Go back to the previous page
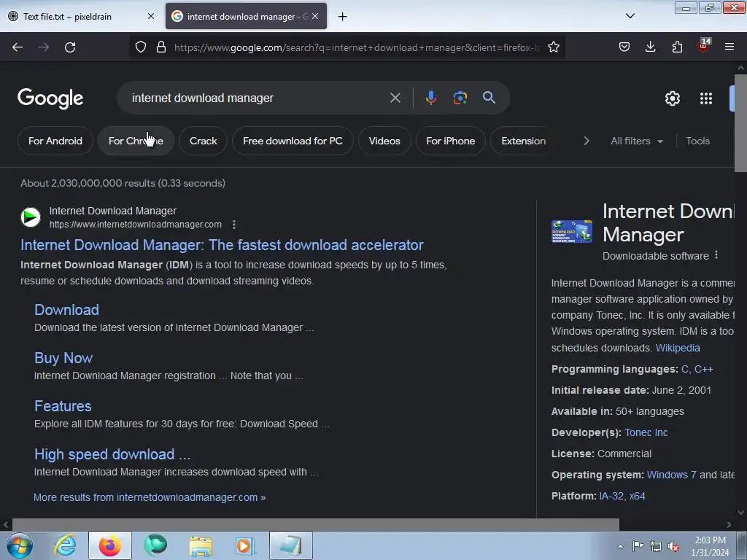Image resolution: width=747 pixels, height=560 pixels. click(18, 47)
